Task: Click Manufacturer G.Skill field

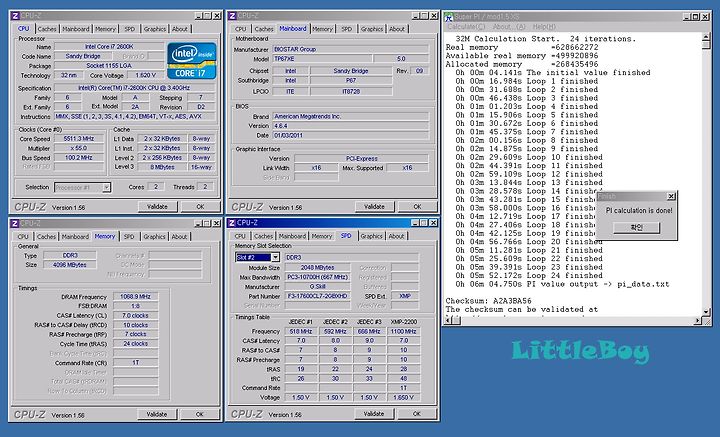Action: click(317, 286)
